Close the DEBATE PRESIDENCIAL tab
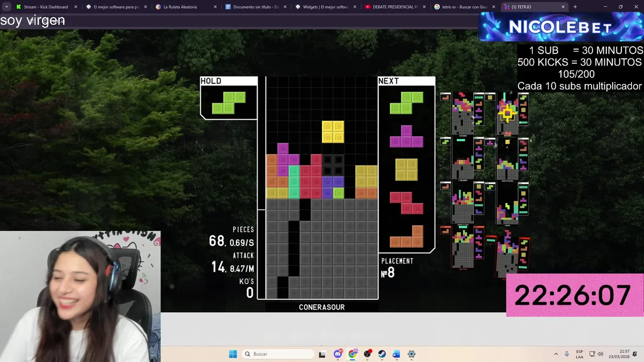 (424, 7)
